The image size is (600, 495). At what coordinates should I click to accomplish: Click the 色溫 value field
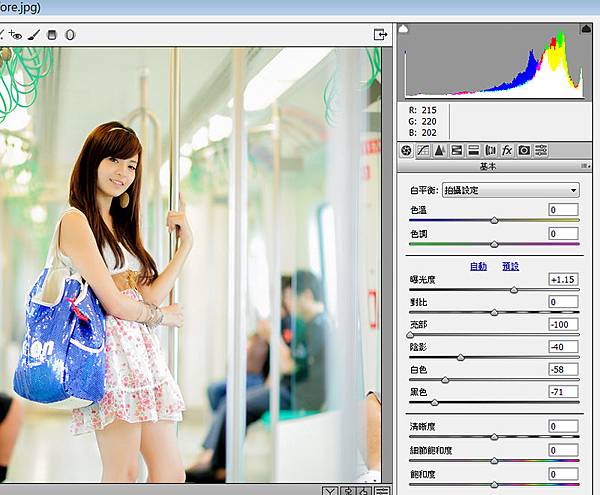tap(563, 210)
